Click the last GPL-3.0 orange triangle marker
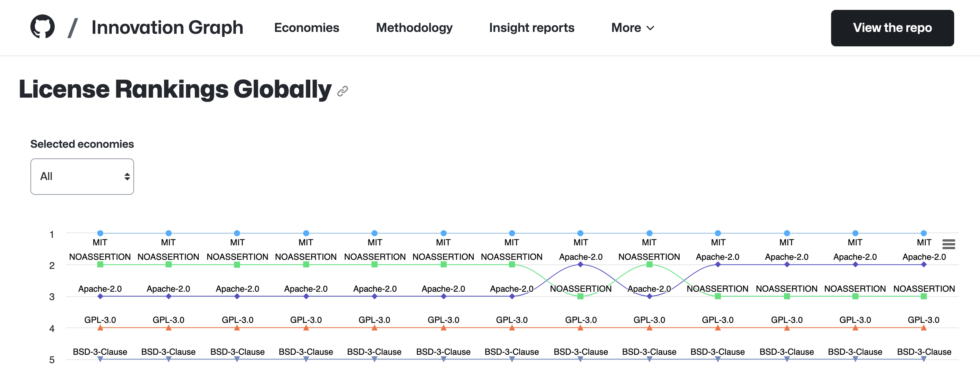The width and height of the screenshot is (980, 373). coord(923,328)
